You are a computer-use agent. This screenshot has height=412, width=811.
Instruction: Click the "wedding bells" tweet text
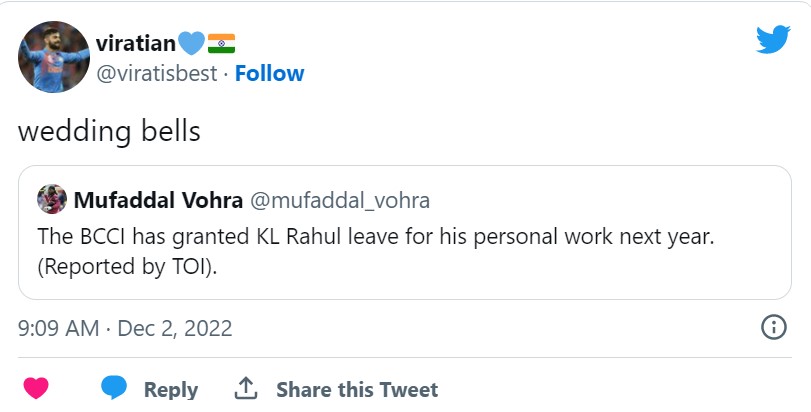tap(110, 131)
